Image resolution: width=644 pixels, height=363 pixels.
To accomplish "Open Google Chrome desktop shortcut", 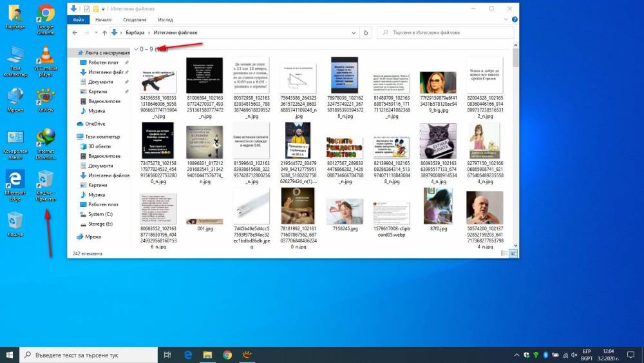I will tap(46, 19).
